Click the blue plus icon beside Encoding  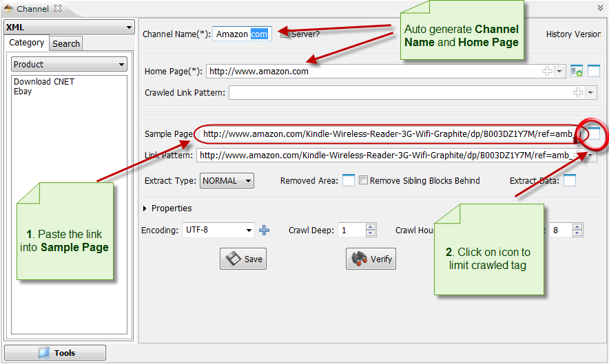tap(264, 231)
